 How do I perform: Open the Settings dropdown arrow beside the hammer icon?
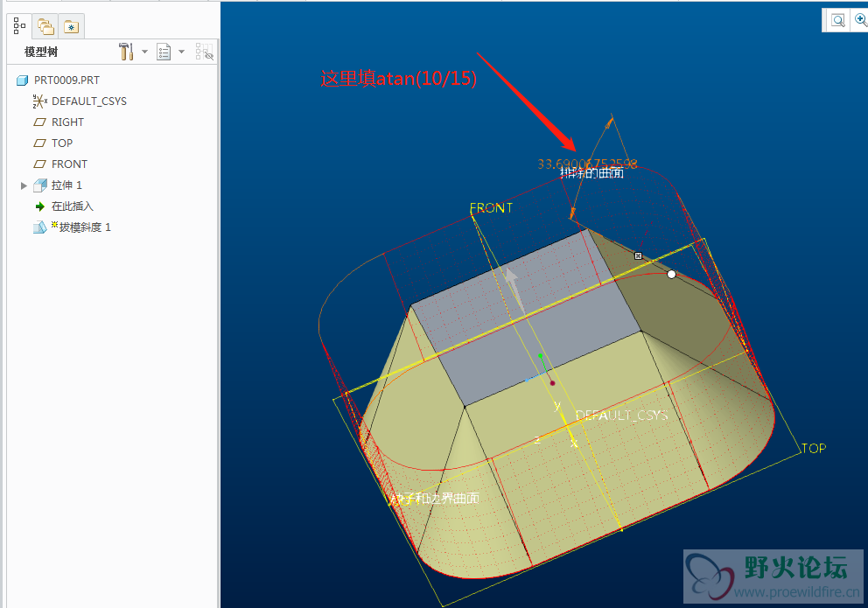144,52
